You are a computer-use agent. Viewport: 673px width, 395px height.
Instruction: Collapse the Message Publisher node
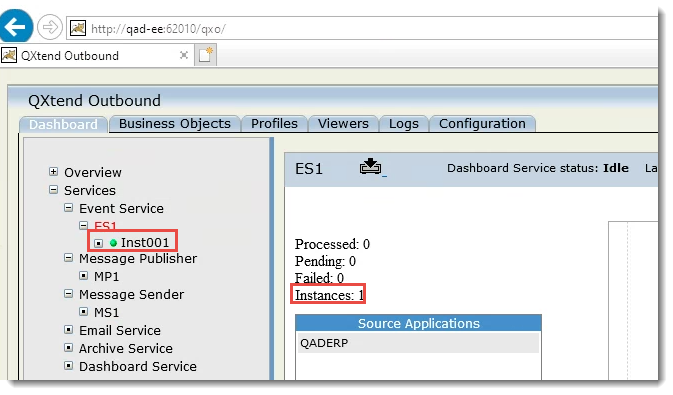pyautogui.click(x=68, y=258)
